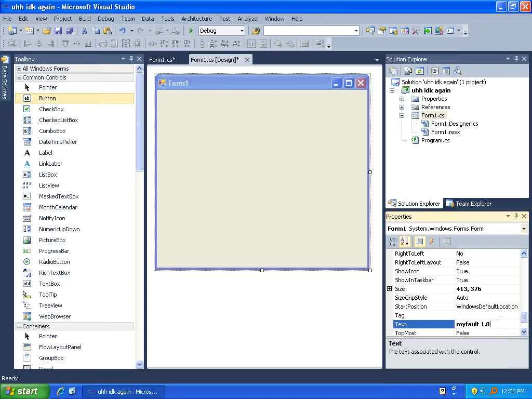Click the find combo box in toolbar
The image size is (532, 399).
[x=311, y=31]
